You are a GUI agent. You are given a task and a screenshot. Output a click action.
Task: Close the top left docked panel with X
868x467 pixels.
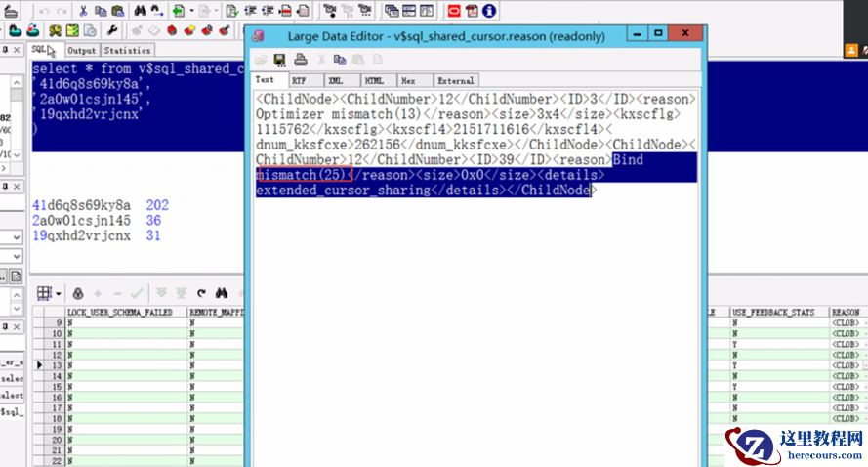coord(17,50)
